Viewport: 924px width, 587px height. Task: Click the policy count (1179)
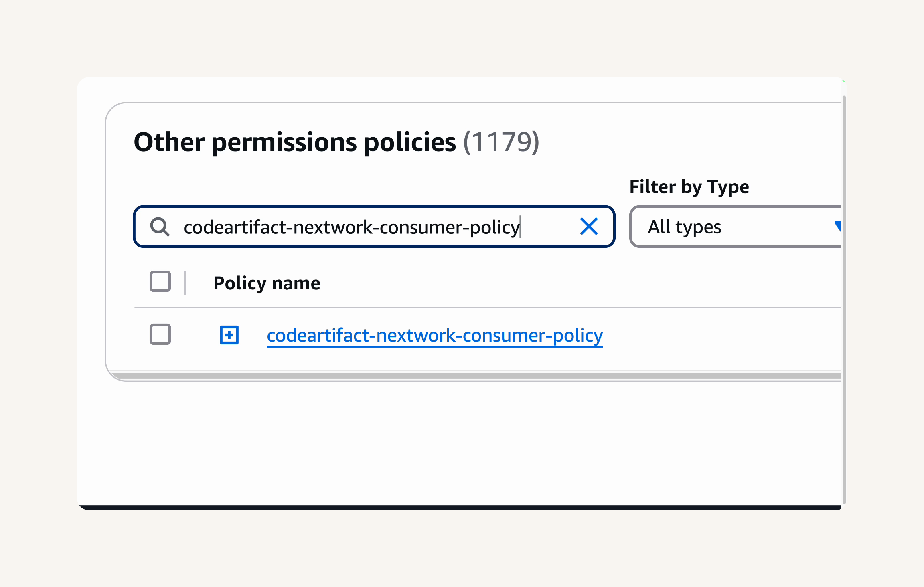(x=501, y=142)
